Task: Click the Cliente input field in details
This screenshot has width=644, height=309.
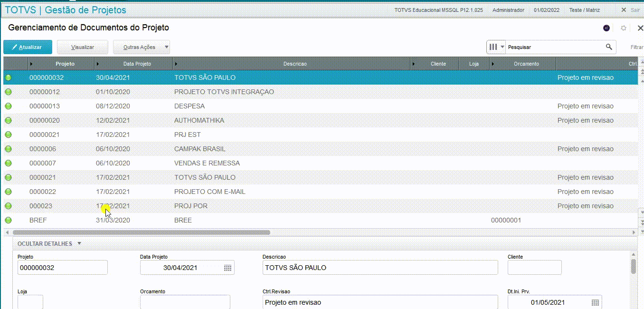Action: click(534, 268)
